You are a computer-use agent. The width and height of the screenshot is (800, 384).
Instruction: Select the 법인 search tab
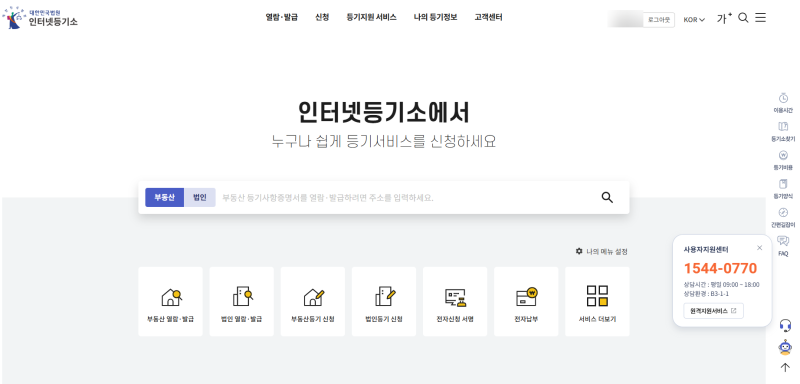pos(199,197)
